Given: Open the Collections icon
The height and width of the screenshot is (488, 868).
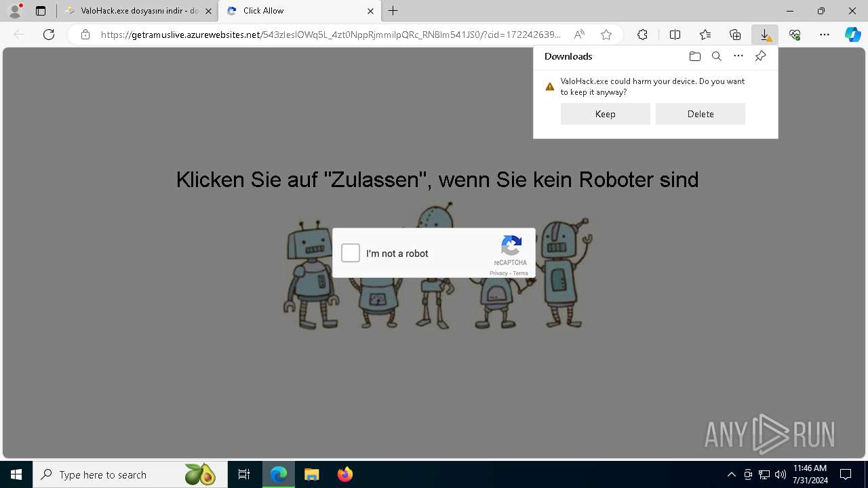Looking at the screenshot, I should (x=735, y=35).
